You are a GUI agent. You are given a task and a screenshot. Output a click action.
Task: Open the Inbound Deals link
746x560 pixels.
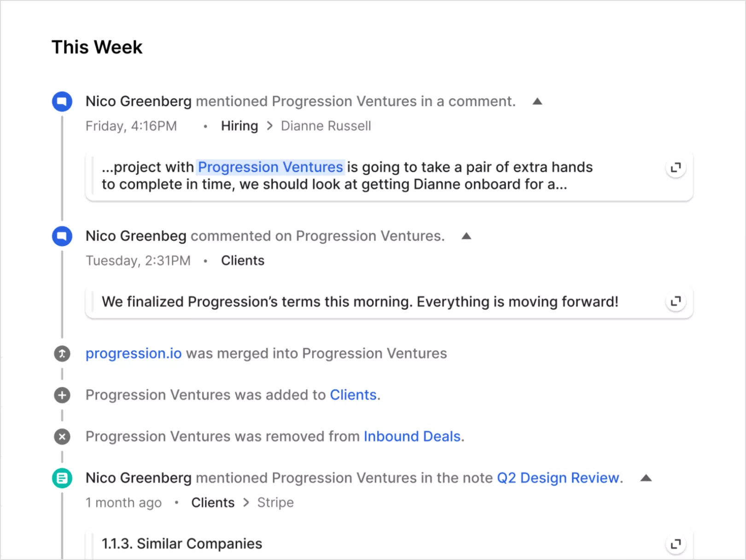click(412, 437)
